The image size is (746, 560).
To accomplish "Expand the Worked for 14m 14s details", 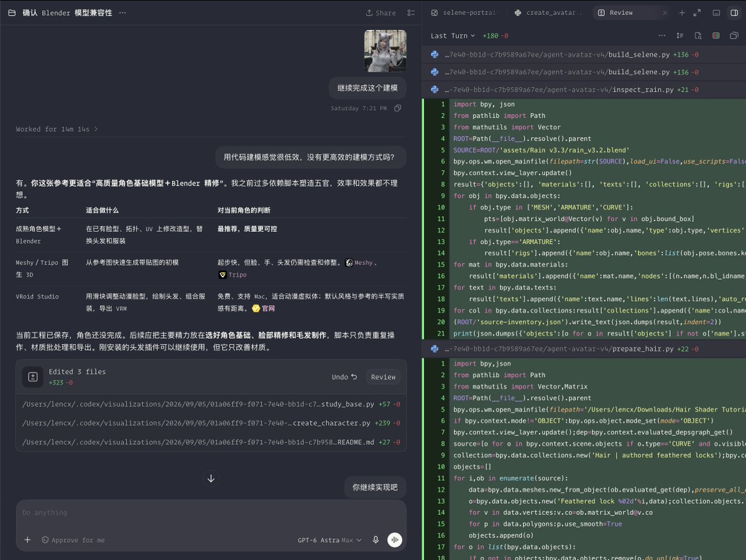I will click(57, 129).
